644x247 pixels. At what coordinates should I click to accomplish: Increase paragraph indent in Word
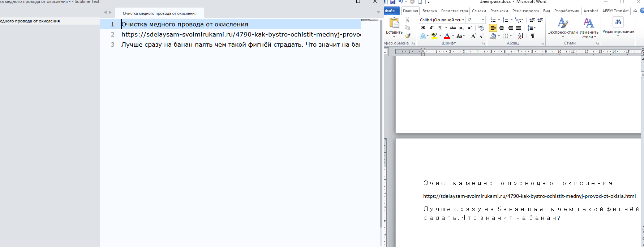pyautogui.click(x=541, y=20)
